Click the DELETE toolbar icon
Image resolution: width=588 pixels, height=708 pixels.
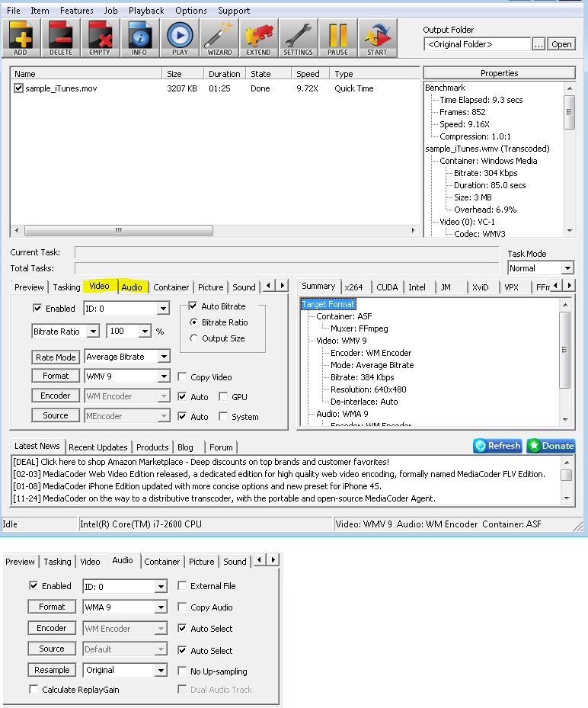60,38
